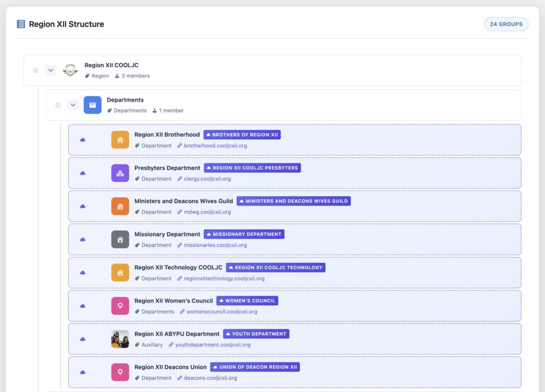545x392 pixels.
Task: Open the clergy.cooljcxii.org link
Action: pyautogui.click(x=207, y=179)
